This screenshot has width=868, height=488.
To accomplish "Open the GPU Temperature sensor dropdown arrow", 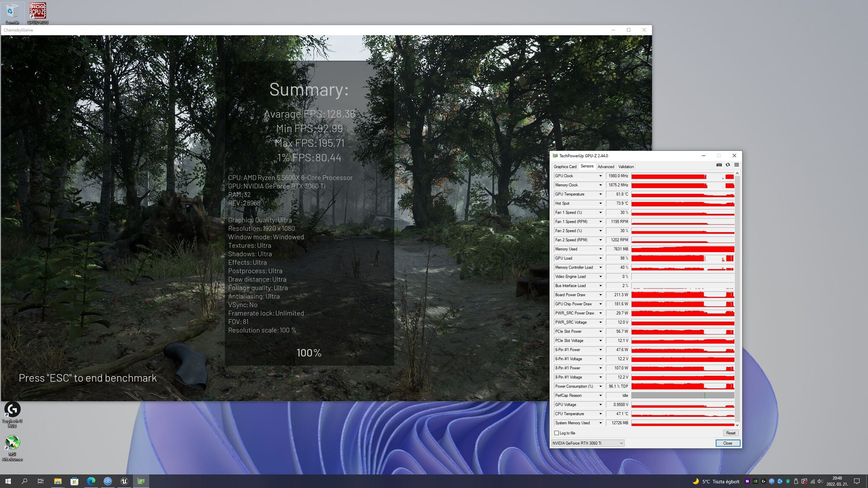I will pos(600,194).
